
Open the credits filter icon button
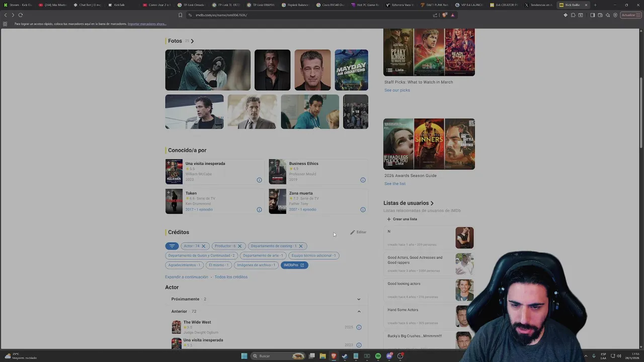tap(172, 246)
